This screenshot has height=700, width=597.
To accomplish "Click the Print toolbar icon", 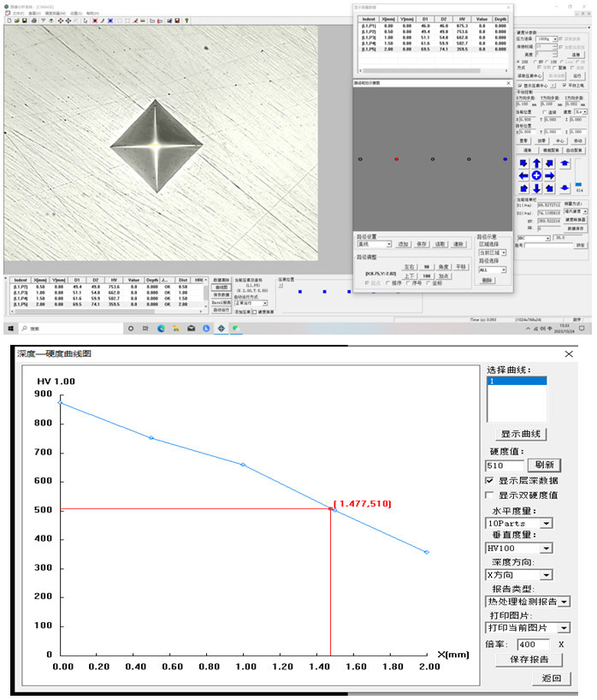I will tap(33, 21).
